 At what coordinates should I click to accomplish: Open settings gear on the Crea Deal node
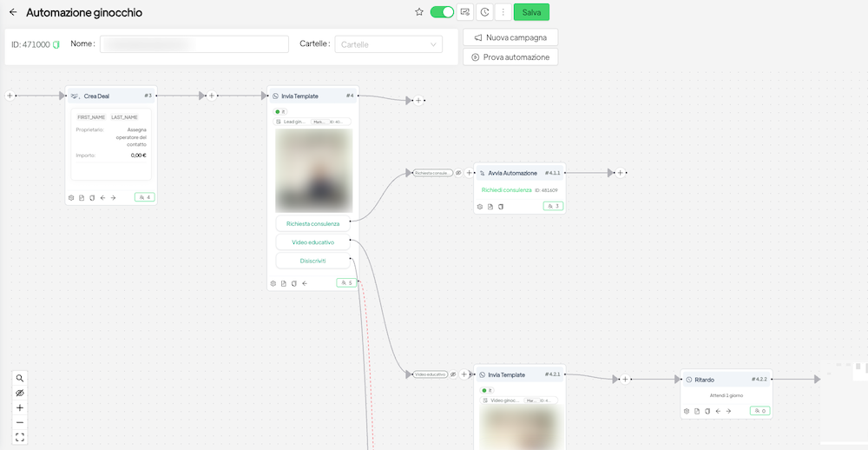71,198
